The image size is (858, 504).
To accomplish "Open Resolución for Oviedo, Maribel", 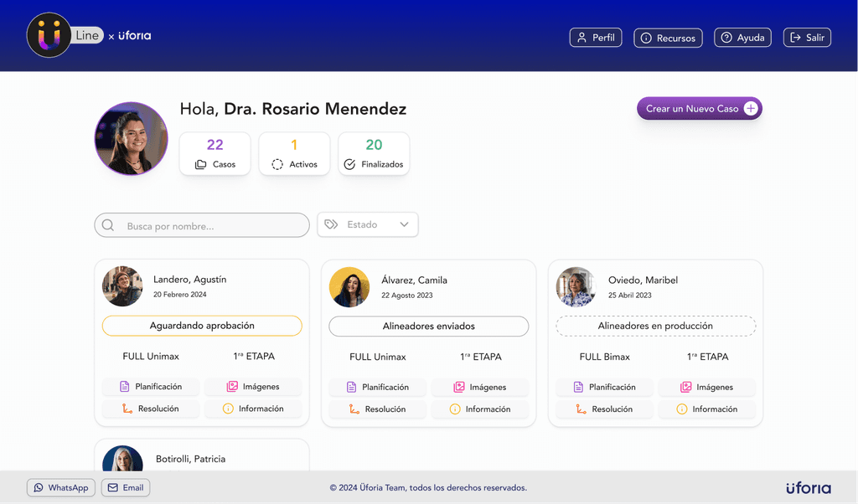I will coord(605,409).
